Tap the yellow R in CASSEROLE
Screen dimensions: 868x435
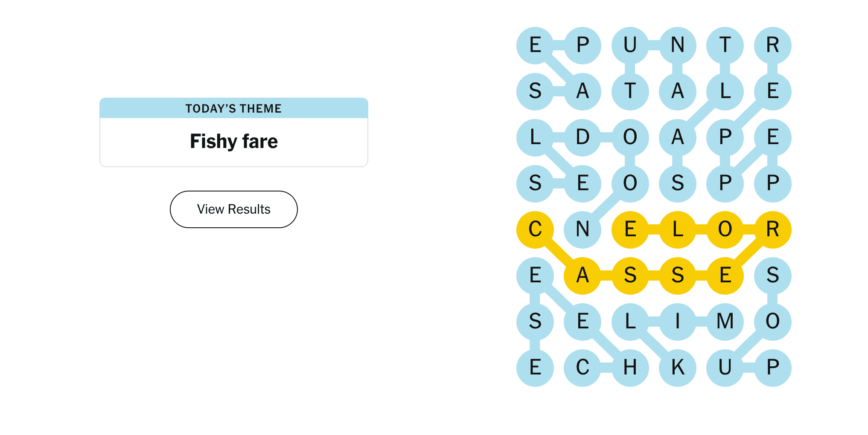(x=773, y=229)
